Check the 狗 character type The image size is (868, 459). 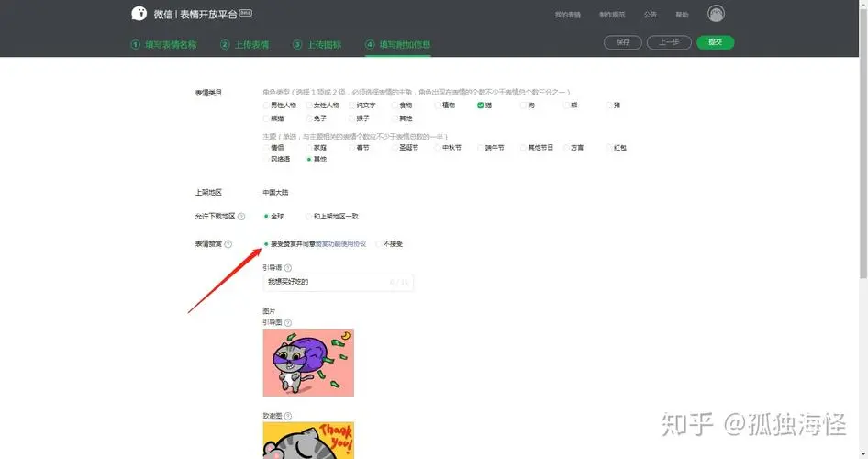(523, 106)
